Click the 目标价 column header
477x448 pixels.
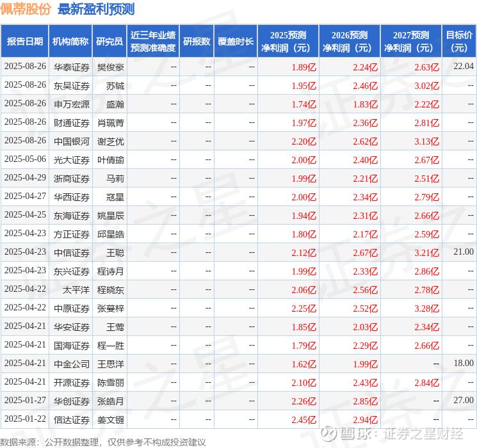coord(458,42)
